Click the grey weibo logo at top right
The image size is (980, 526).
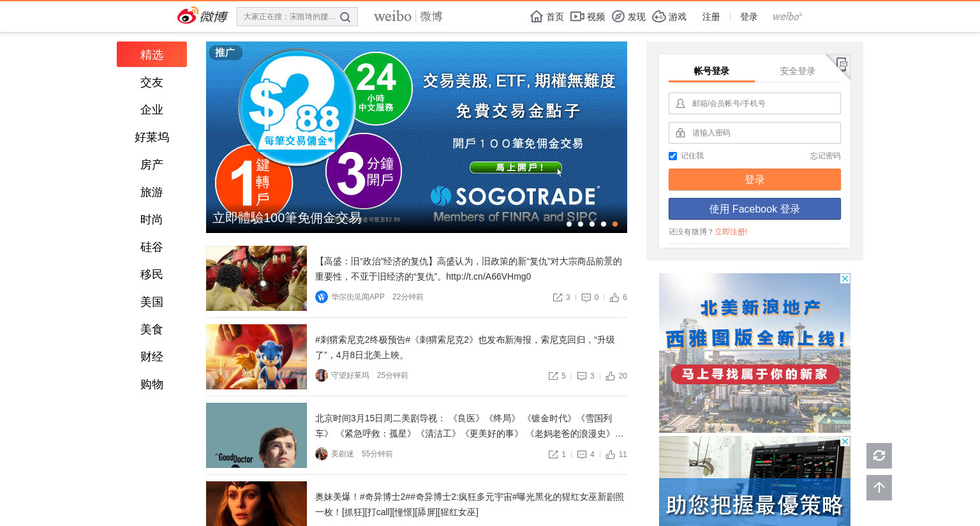point(787,17)
